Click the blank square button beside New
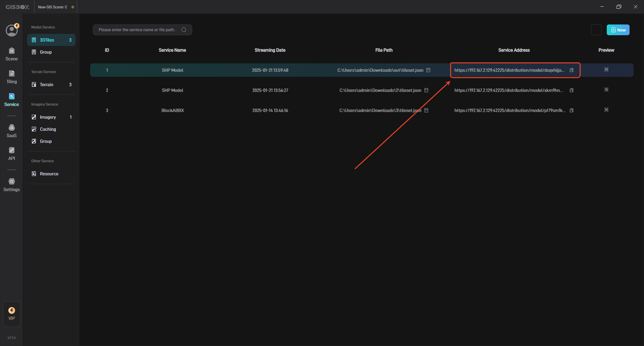Screen dimensions: 644x346 (x=596, y=30)
